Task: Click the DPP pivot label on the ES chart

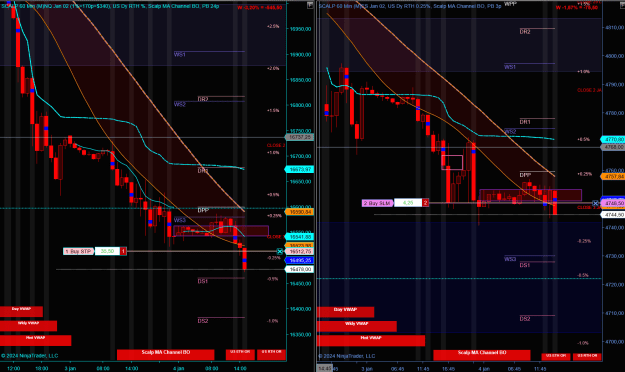Action: coord(525,175)
